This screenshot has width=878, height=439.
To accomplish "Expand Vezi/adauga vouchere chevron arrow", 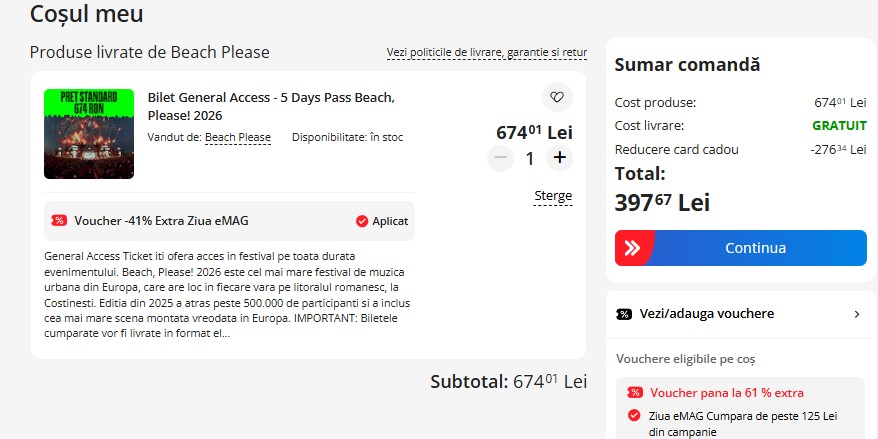I will 856,314.
